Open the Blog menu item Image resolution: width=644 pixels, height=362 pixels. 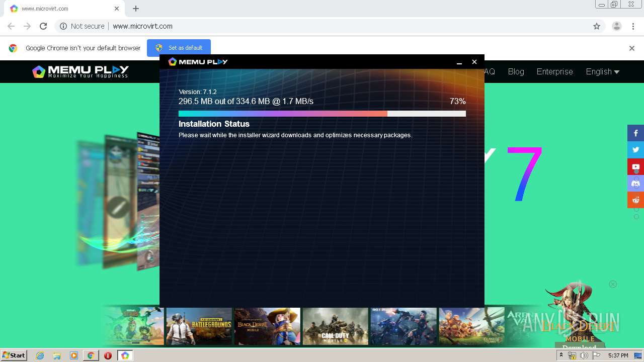[x=516, y=71]
